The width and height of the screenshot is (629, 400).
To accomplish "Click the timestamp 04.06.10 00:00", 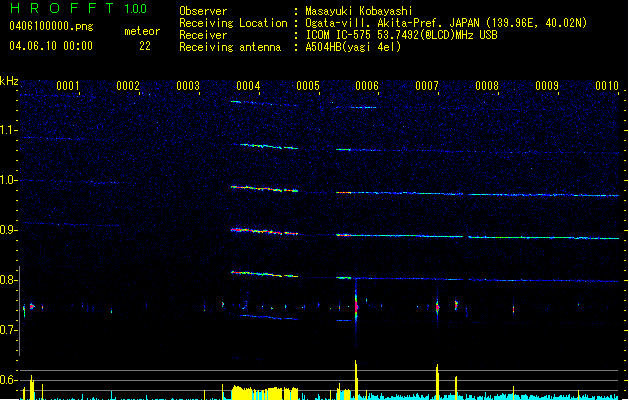I will tap(51, 45).
